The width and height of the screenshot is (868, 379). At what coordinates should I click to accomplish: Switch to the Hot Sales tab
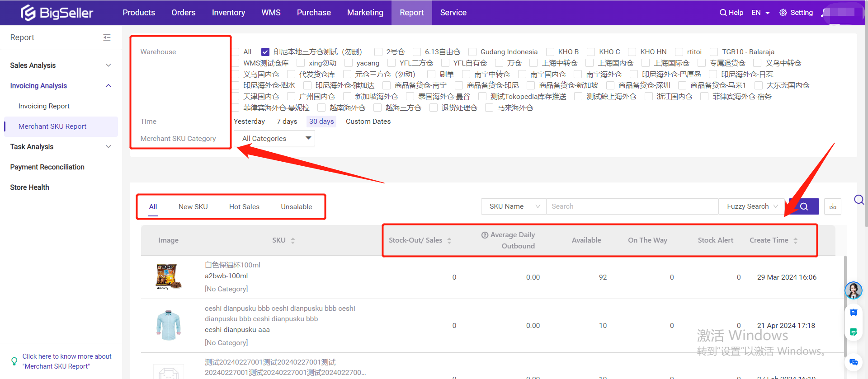click(244, 207)
